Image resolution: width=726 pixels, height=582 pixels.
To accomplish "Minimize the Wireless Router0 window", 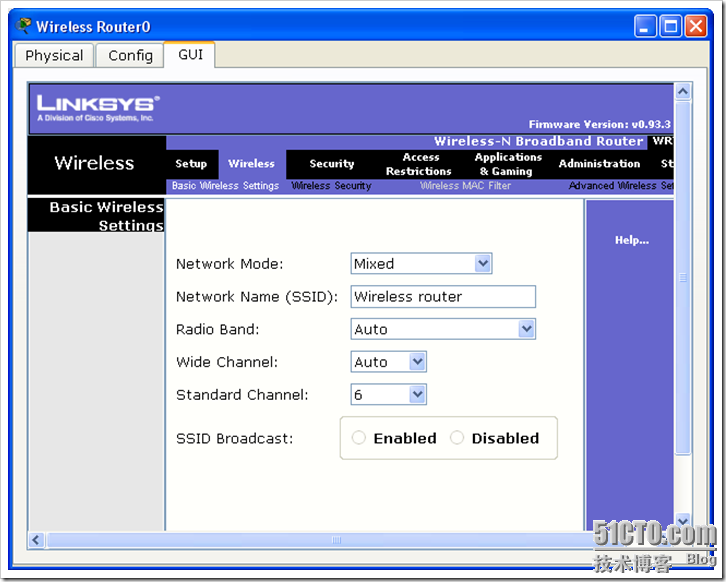I will (645, 26).
